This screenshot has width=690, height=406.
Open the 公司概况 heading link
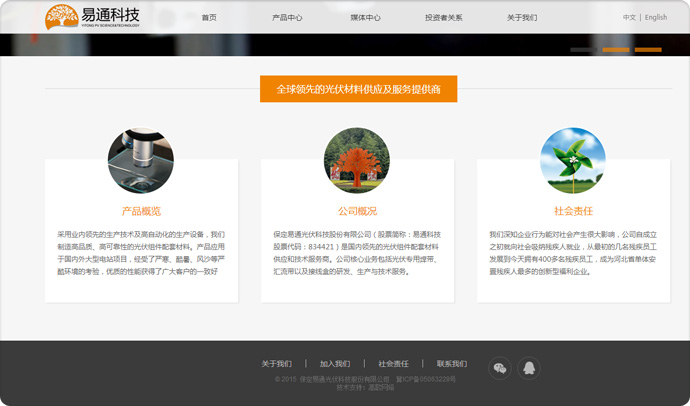point(357,211)
